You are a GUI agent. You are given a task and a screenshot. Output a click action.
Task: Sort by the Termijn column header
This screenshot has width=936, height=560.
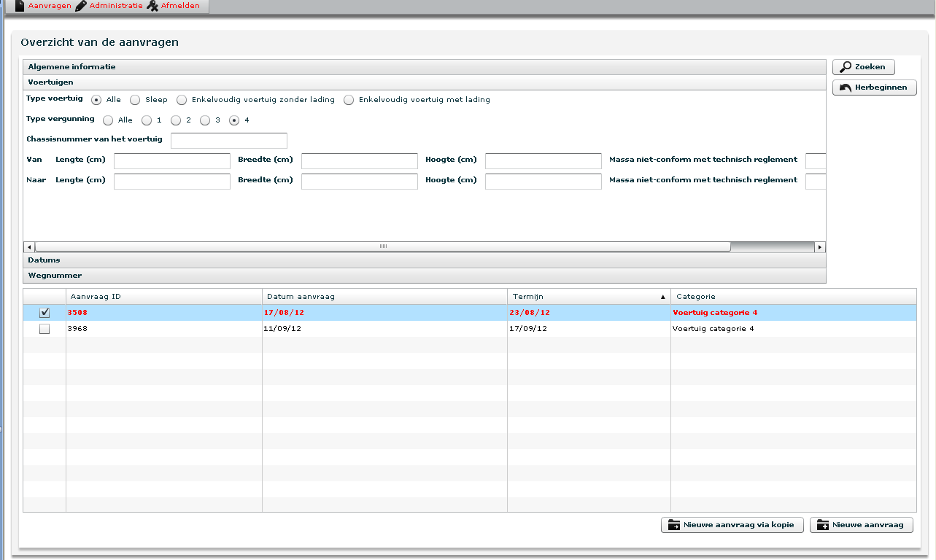click(x=589, y=297)
